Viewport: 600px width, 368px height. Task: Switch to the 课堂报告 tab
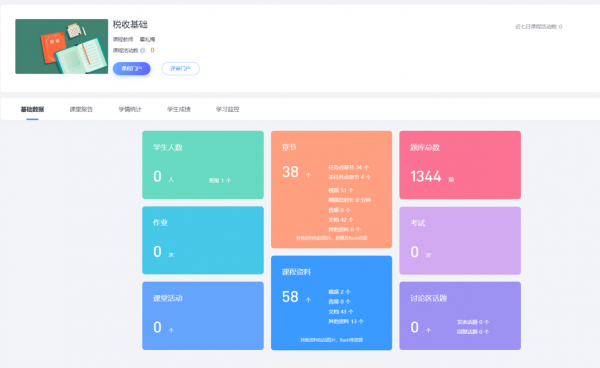(x=81, y=109)
